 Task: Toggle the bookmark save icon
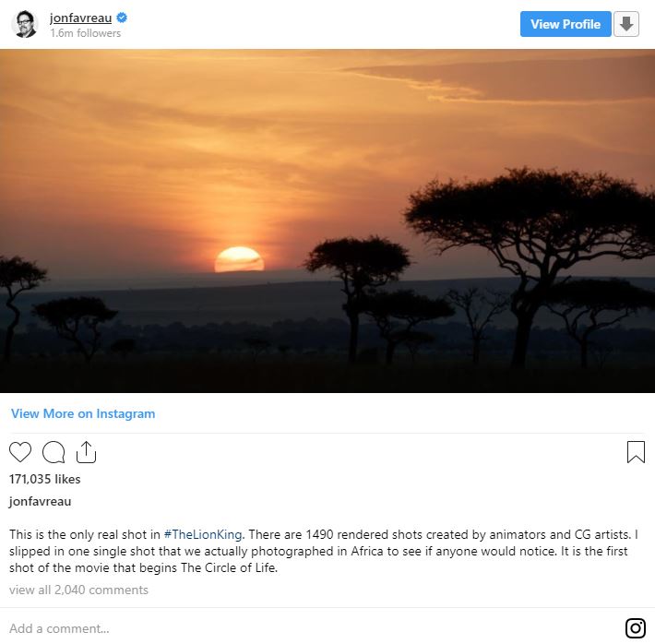(x=636, y=452)
